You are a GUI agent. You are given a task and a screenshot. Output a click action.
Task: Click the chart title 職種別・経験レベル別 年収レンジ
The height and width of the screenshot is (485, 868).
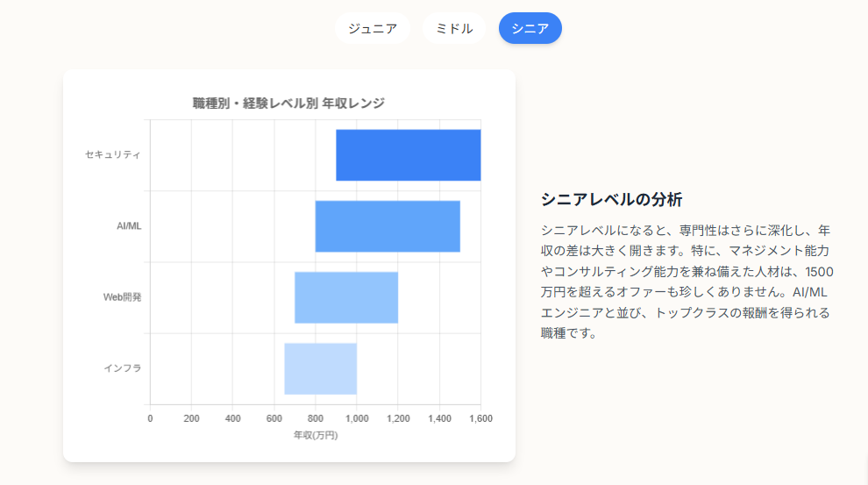288,103
